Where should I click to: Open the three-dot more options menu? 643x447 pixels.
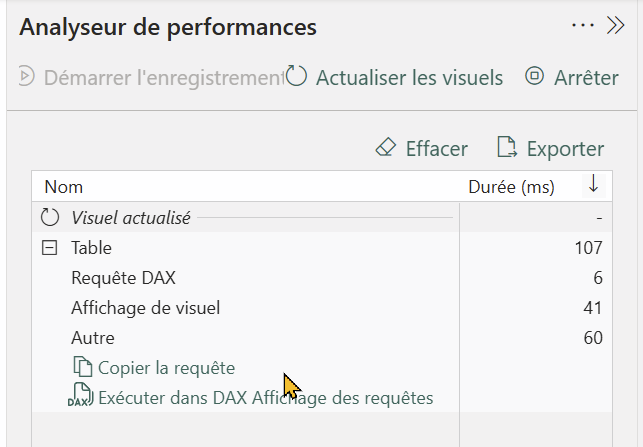pos(583,25)
